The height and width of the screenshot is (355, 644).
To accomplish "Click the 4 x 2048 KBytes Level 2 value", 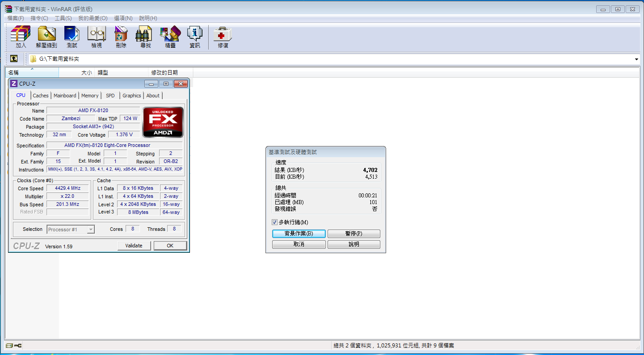I will tap(138, 204).
